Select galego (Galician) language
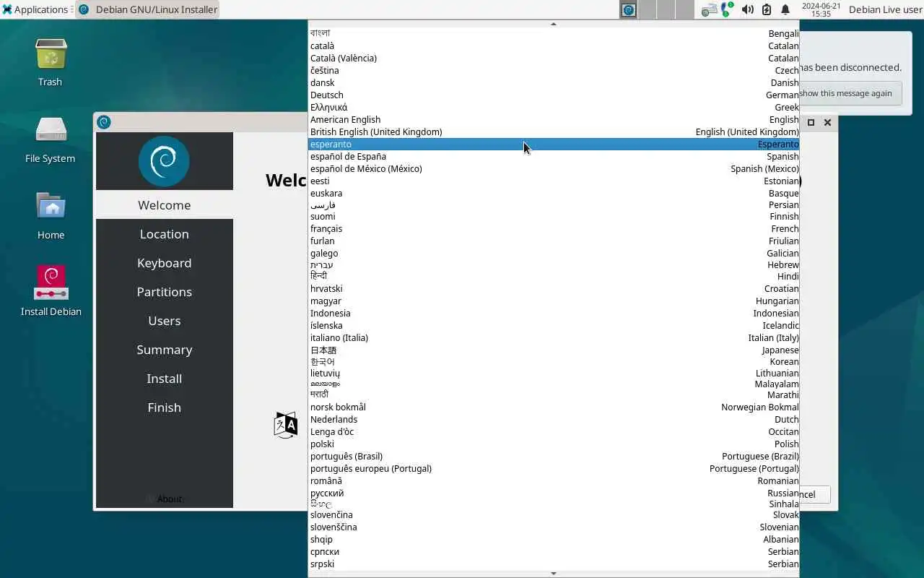The image size is (924, 578). click(x=554, y=253)
